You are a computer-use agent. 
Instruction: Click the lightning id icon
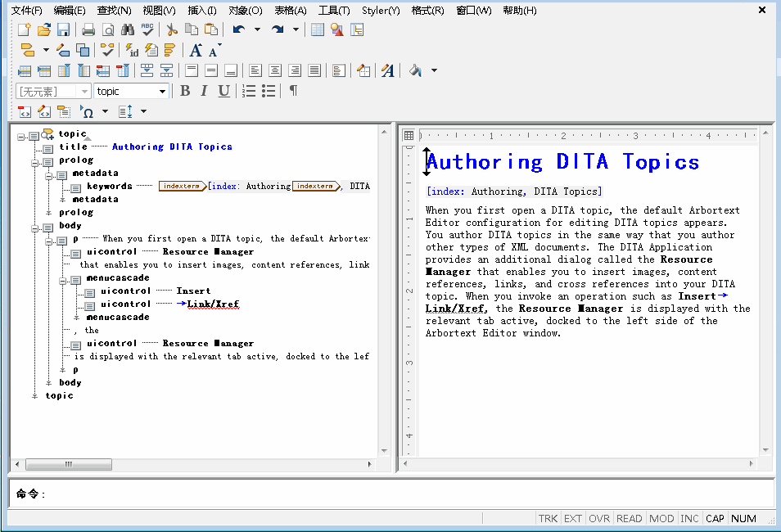(x=132, y=50)
